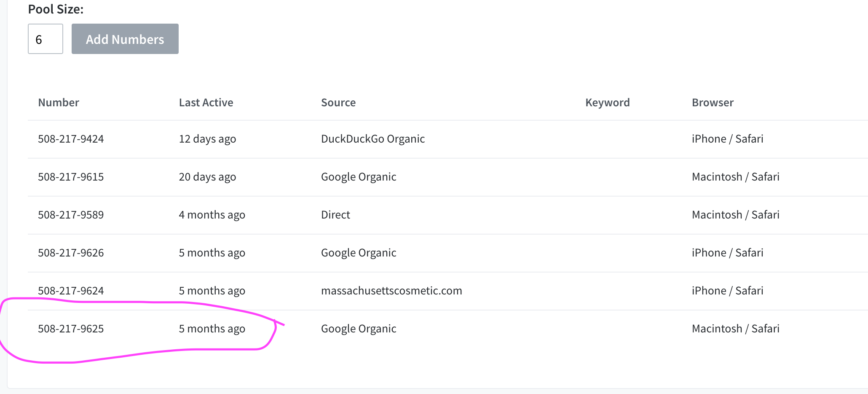The width and height of the screenshot is (868, 394).
Task: Click the Number column header
Action: [x=59, y=103]
